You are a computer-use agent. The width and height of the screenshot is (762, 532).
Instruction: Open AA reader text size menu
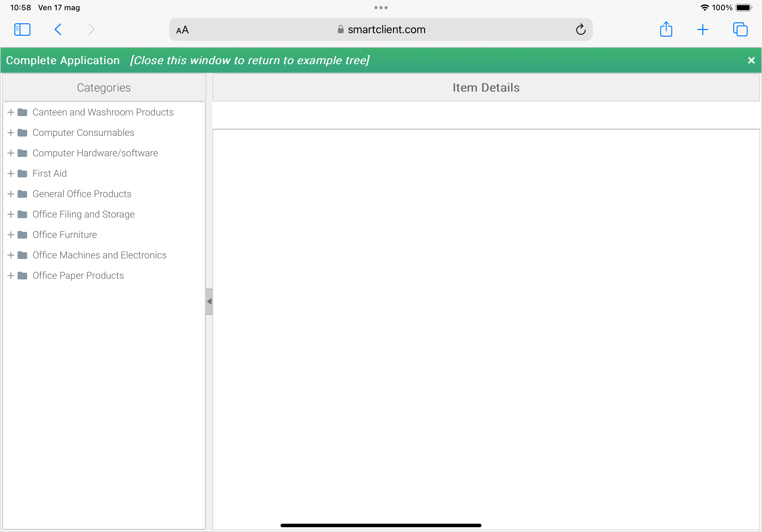click(x=182, y=30)
